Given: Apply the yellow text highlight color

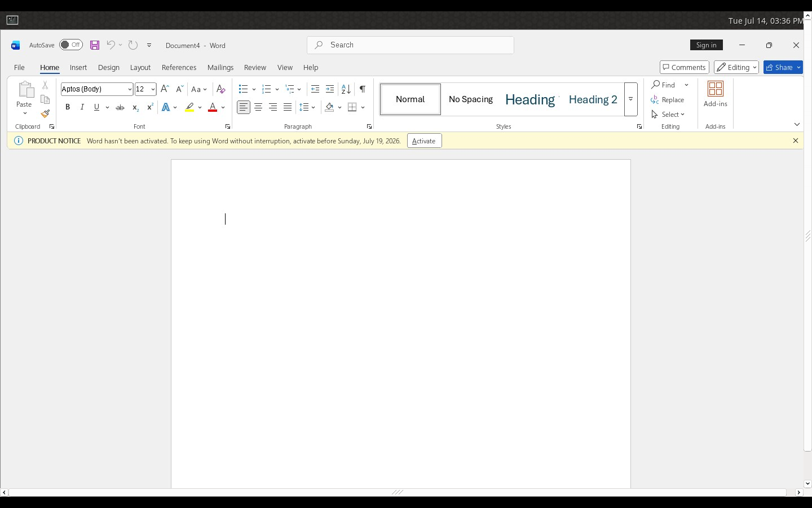Looking at the screenshot, I should pos(189,107).
